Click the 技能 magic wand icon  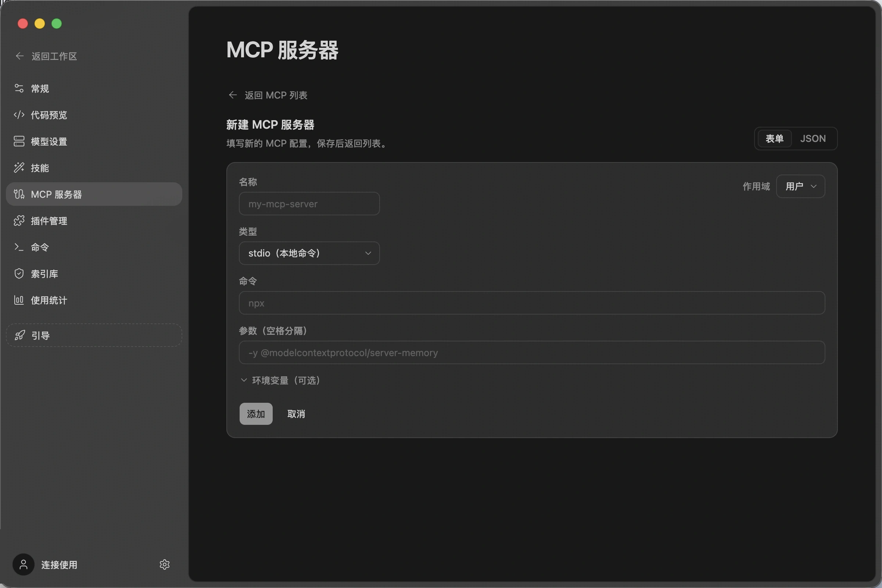(x=19, y=168)
